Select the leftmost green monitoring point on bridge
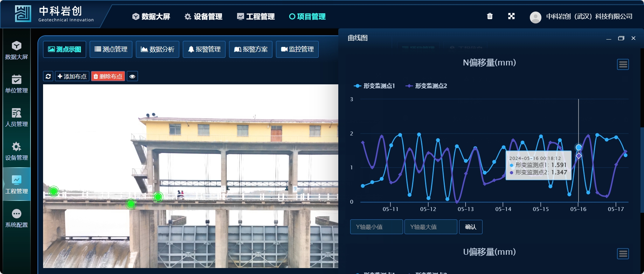 pos(54,191)
